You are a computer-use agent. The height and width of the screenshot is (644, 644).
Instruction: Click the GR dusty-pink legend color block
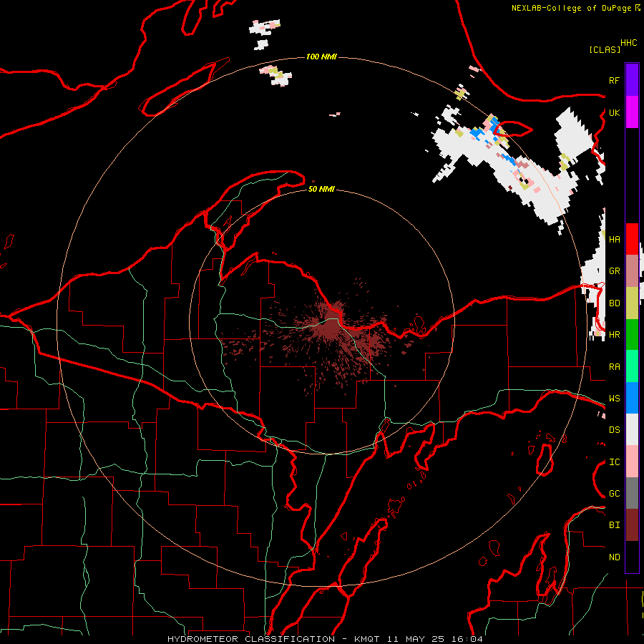tap(632, 271)
